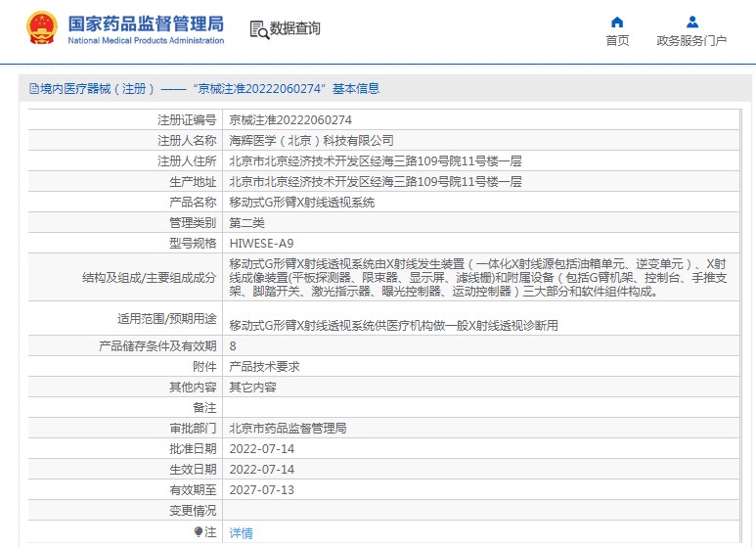756x548 pixels.
Task: Click 批准日期 value 2022-07-14
Action: point(262,448)
